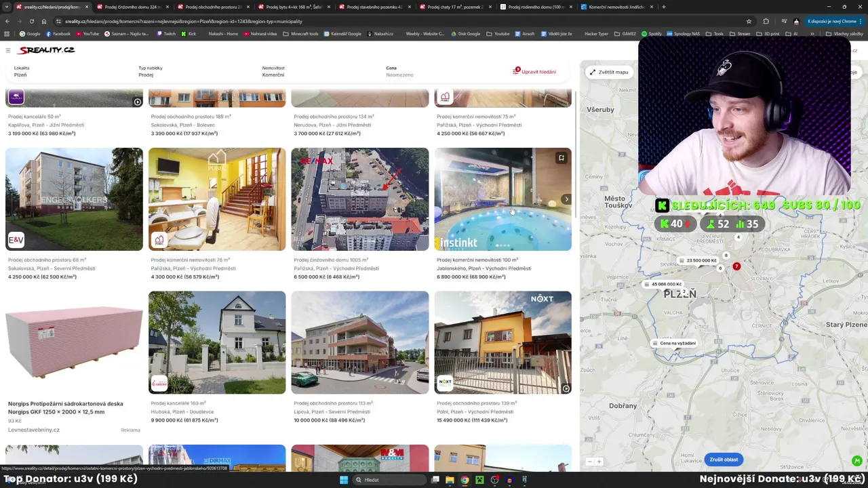Open File Explorer from taskbar
The image size is (868, 488).
pos(450,480)
